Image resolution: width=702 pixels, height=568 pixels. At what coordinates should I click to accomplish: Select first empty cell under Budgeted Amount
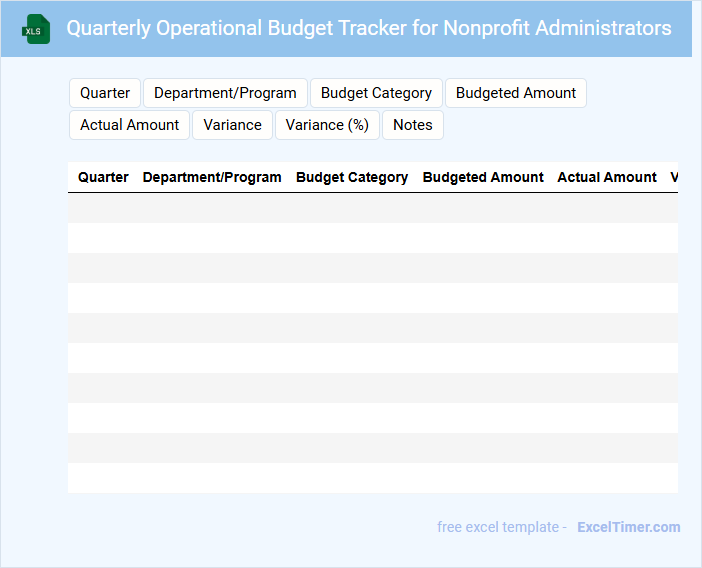click(x=483, y=208)
